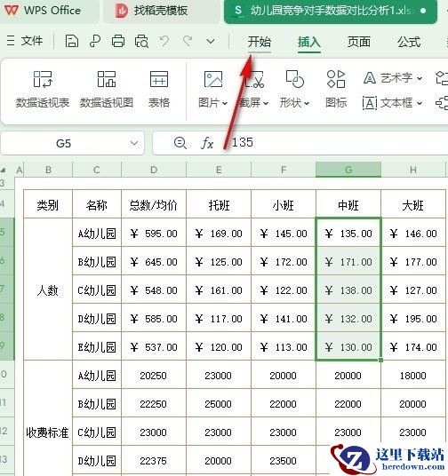The image size is (448, 476).
Task: Click the Undo arrow icon
Action: [x=164, y=41]
